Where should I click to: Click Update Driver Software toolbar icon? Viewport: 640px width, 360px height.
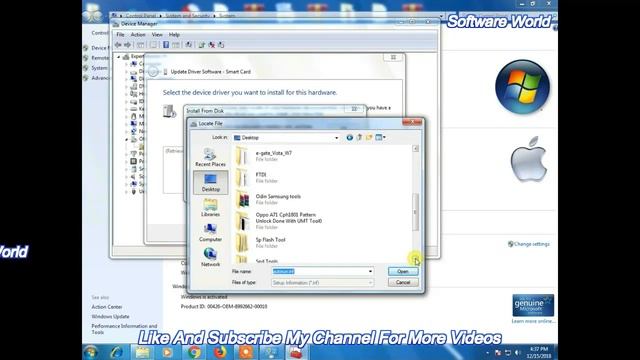(x=202, y=45)
